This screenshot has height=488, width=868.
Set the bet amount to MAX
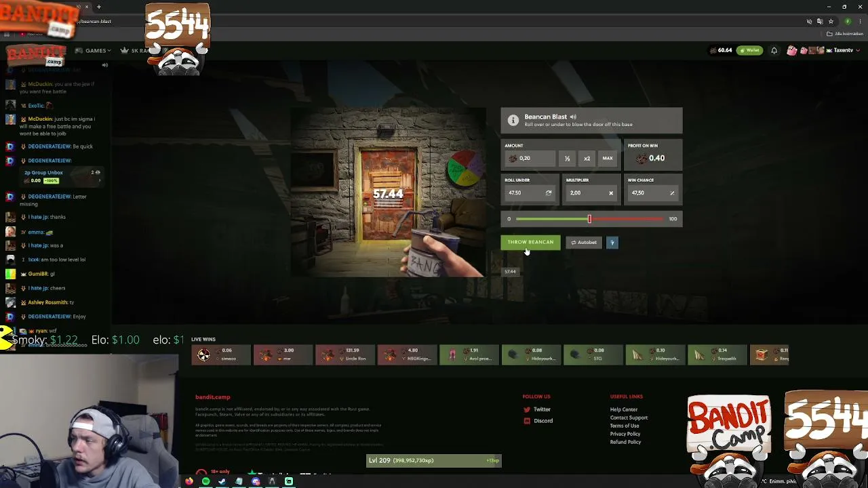point(608,159)
